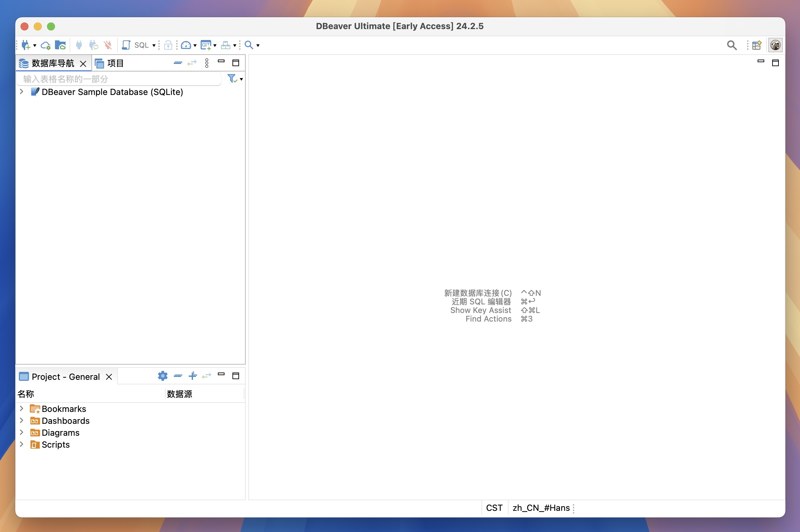Click the open perspective icon
Viewport: 800px width, 532px height.
tap(757, 45)
